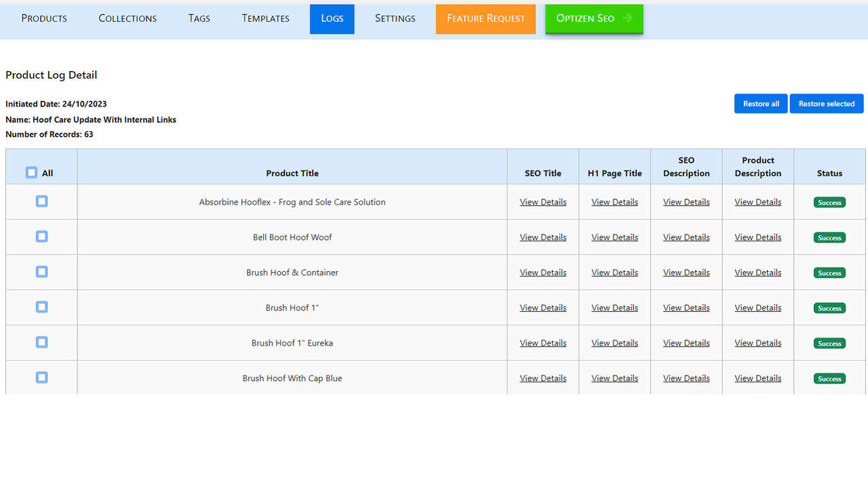
Task: Open H1 Page Title details for Bell Boot Hoof Woof
Action: (x=614, y=237)
